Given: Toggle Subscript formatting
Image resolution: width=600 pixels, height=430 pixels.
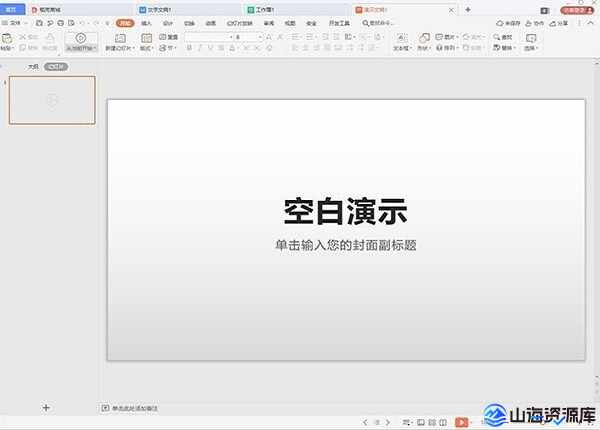Looking at the screenshot, I should pos(257,48).
